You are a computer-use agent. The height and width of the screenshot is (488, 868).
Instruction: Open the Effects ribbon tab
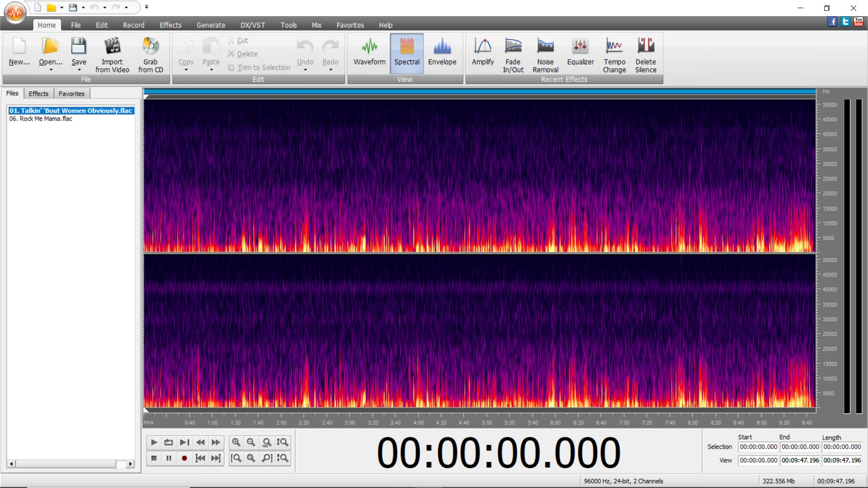(170, 25)
